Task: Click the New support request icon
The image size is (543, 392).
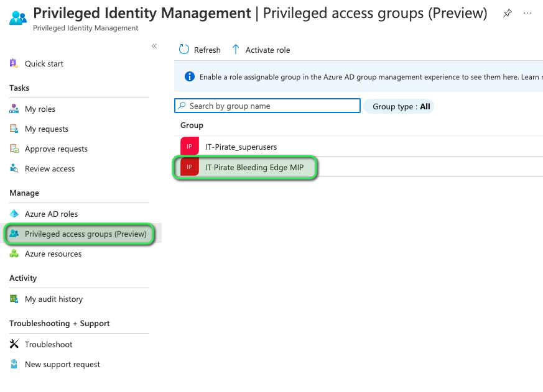Action: click(14, 364)
